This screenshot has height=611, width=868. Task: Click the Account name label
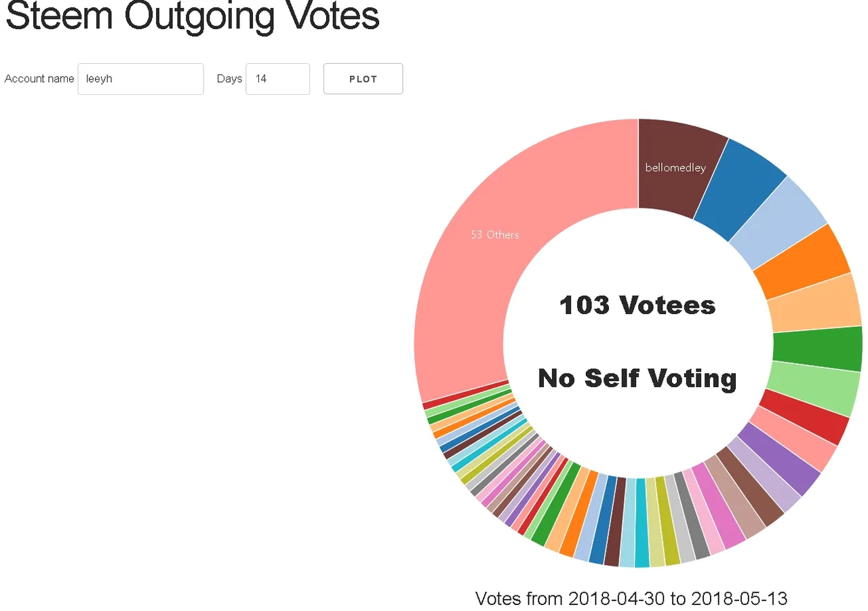pyautogui.click(x=39, y=79)
